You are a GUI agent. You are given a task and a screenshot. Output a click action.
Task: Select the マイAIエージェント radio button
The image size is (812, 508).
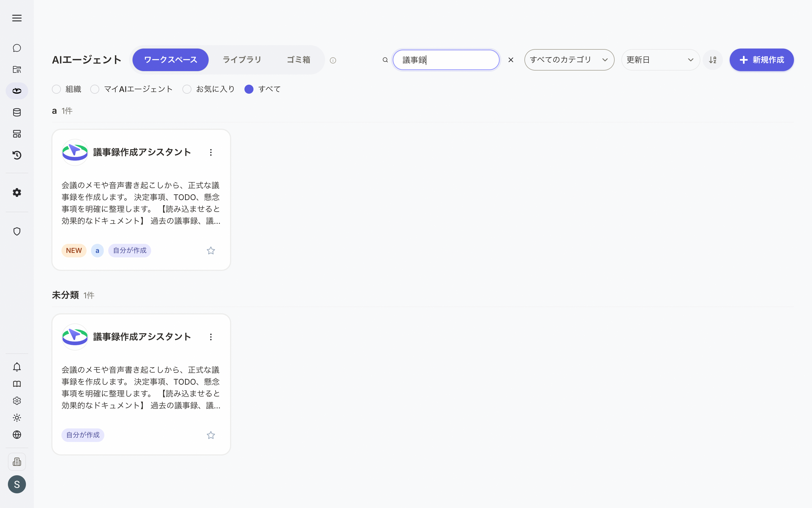pyautogui.click(x=95, y=89)
